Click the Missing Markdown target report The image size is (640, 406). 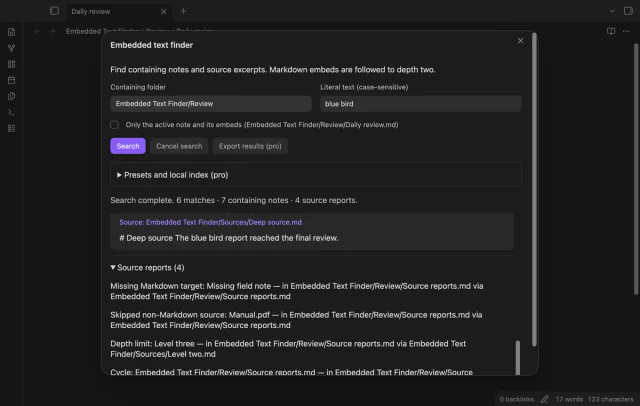coord(297,291)
